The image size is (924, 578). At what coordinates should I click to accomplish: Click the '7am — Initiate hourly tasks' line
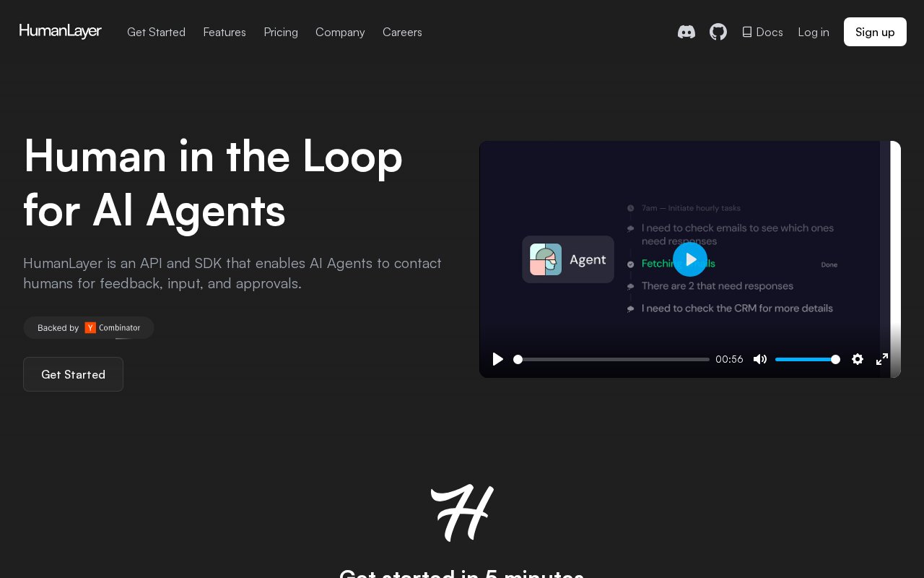[x=691, y=208]
